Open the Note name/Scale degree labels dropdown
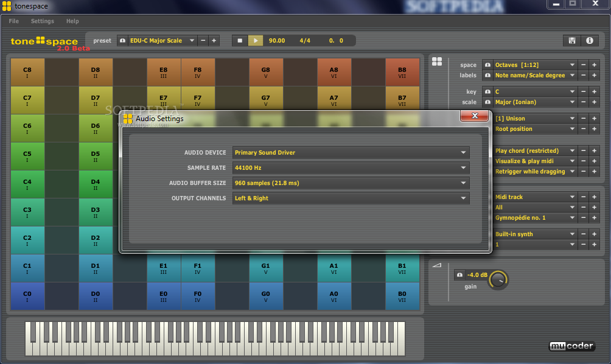The height and width of the screenshot is (364, 611). 535,75
